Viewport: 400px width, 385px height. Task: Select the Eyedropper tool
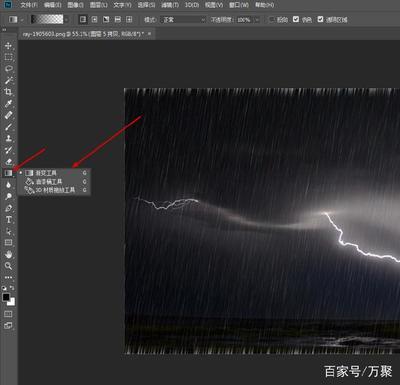[9, 103]
